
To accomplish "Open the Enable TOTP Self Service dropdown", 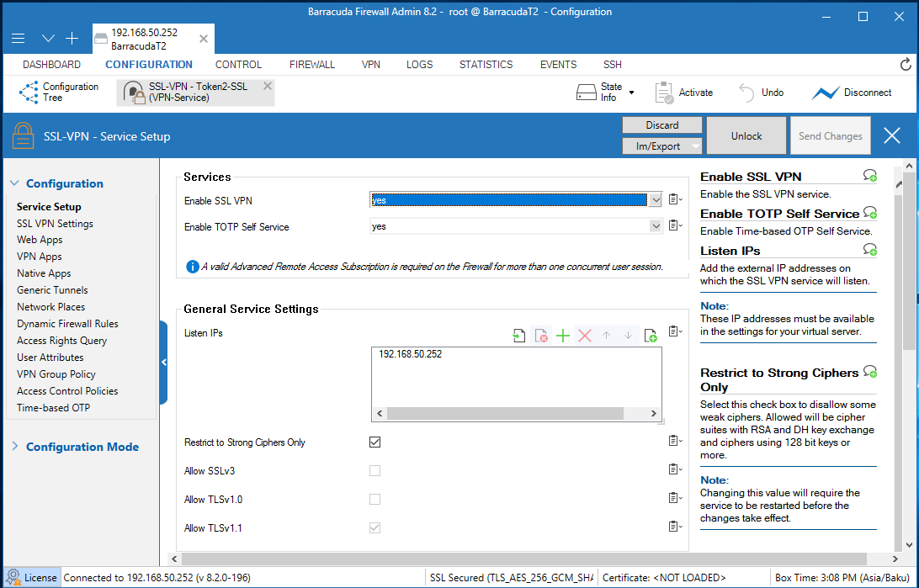I will [656, 226].
